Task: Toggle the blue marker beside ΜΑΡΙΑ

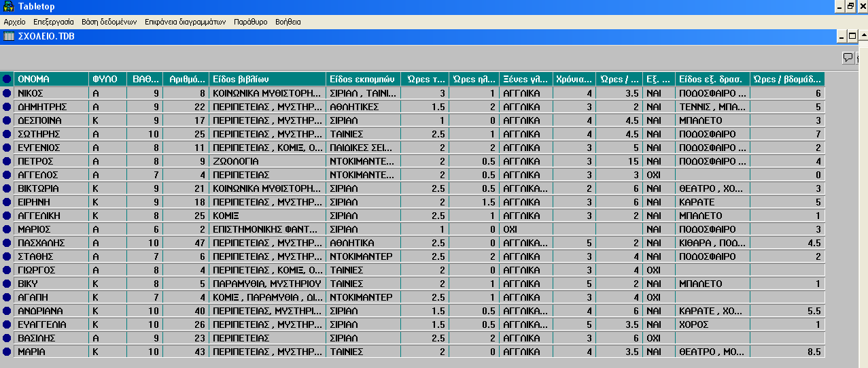Action: [7, 352]
